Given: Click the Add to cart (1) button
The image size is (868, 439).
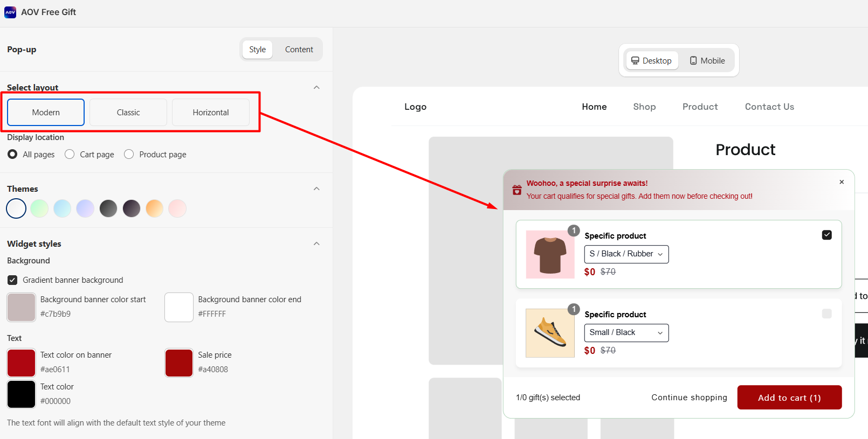Looking at the screenshot, I should click(789, 398).
